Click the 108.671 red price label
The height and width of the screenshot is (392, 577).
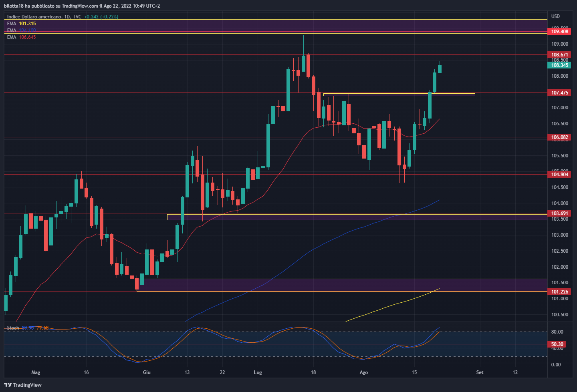tap(559, 55)
